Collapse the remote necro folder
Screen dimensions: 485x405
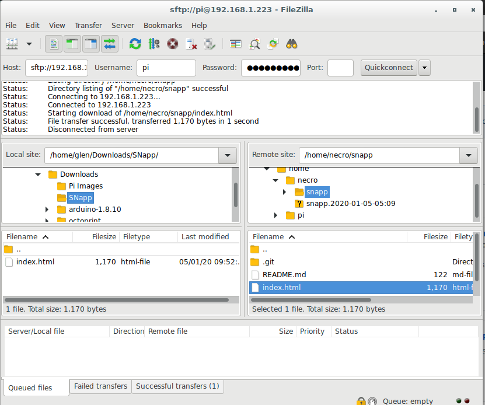pos(275,180)
